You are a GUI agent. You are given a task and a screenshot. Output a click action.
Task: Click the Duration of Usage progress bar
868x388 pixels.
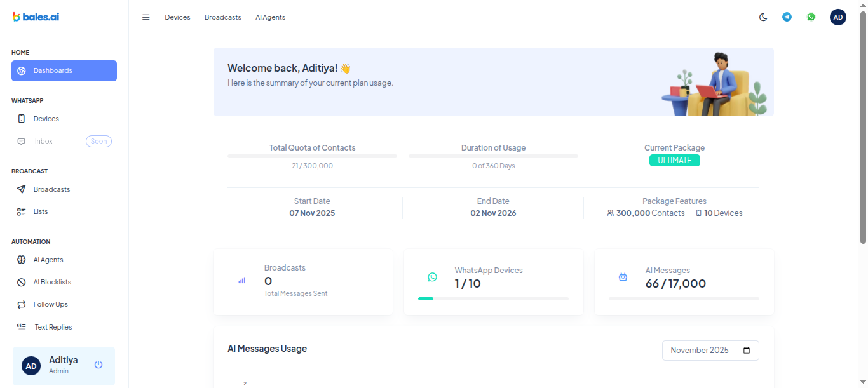tap(493, 156)
